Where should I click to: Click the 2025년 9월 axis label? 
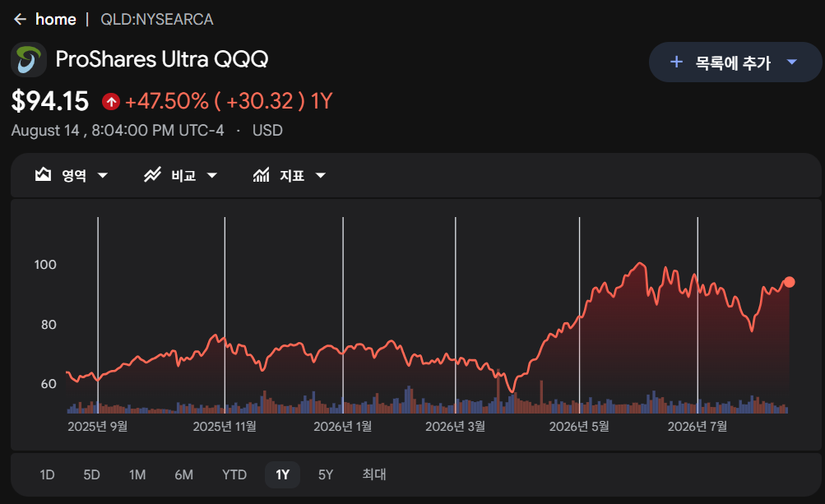point(97,427)
